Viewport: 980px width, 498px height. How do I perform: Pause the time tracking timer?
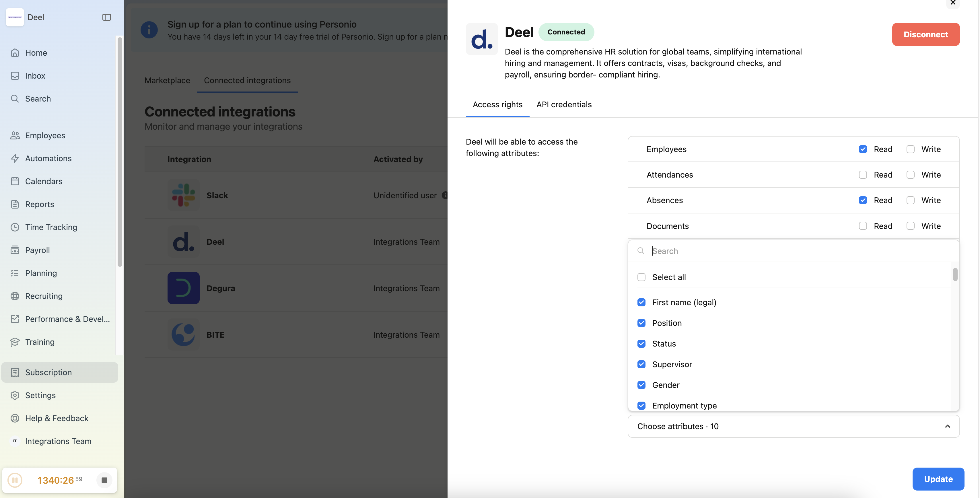click(x=15, y=480)
